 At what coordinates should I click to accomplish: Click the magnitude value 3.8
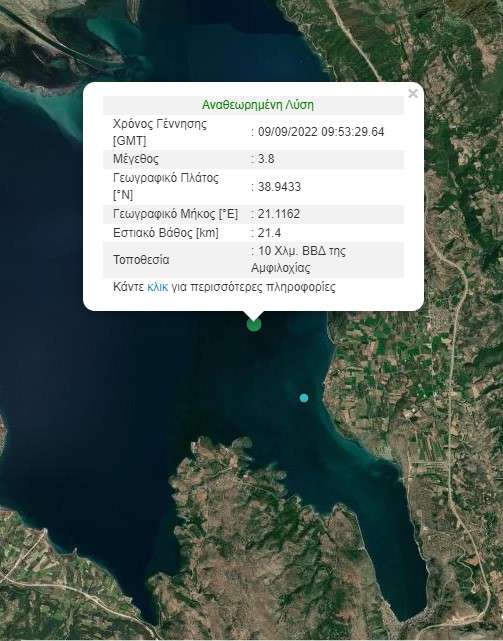point(266,159)
